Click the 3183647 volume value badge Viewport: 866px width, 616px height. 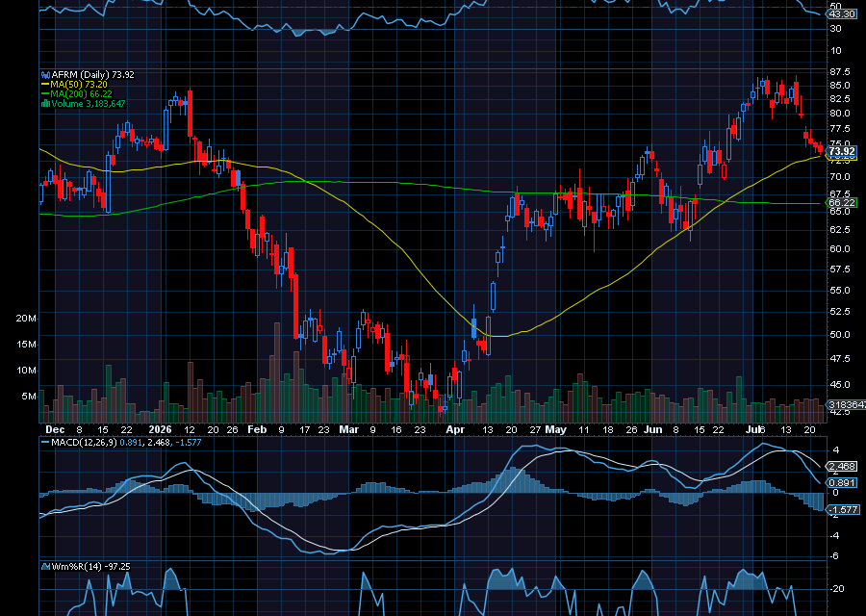point(846,405)
